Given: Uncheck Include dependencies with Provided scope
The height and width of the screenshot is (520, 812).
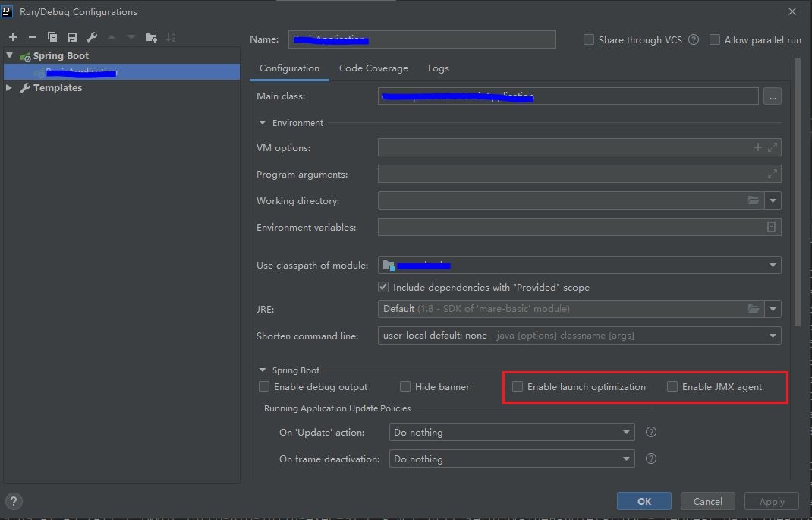Looking at the screenshot, I should tap(384, 287).
